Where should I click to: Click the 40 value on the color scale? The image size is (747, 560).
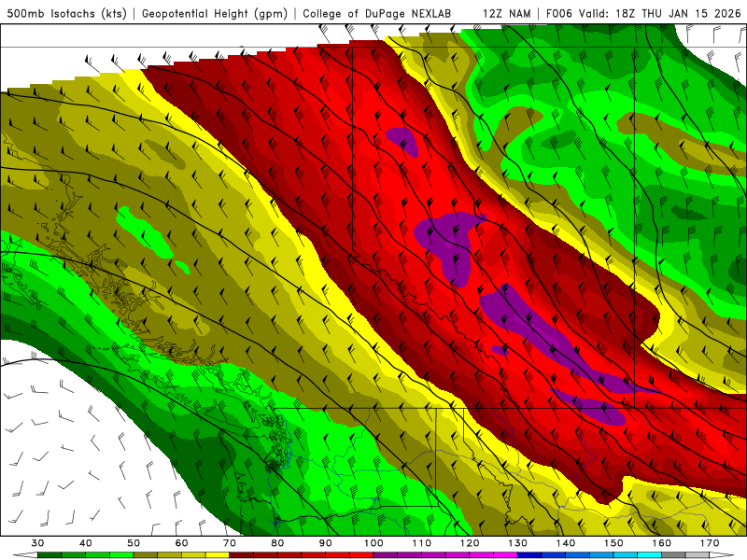pyautogui.click(x=86, y=543)
